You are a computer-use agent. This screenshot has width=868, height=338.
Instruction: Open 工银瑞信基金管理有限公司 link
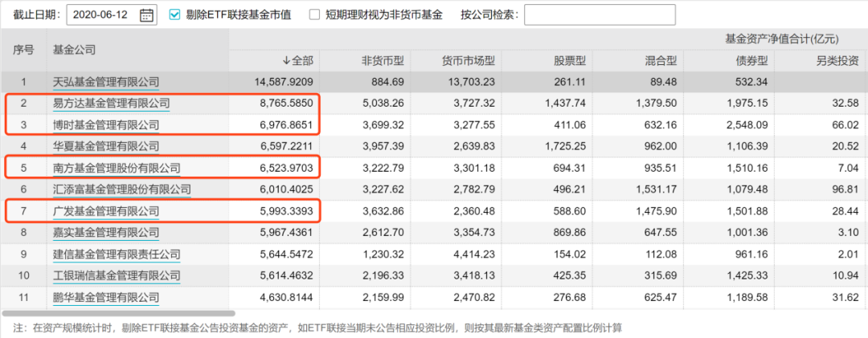coord(117,275)
